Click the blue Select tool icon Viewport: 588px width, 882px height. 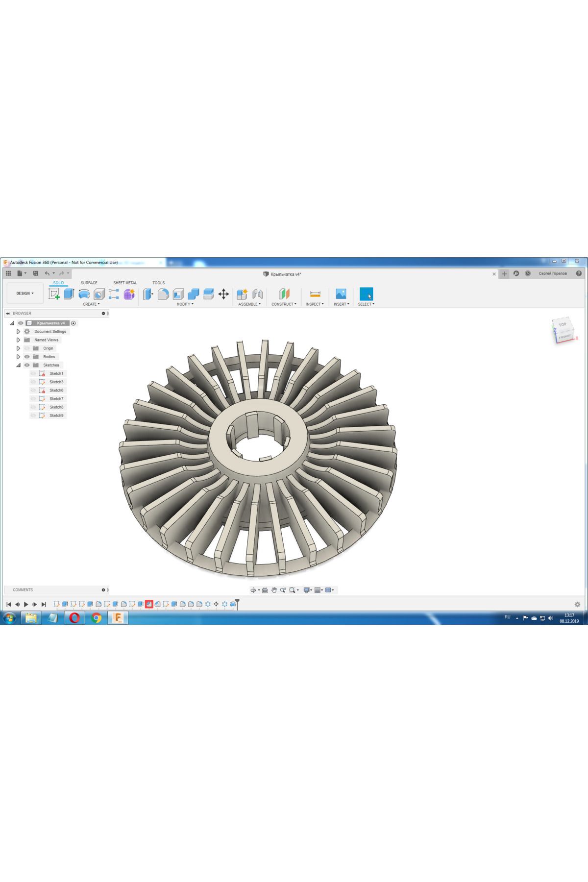point(366,294)
